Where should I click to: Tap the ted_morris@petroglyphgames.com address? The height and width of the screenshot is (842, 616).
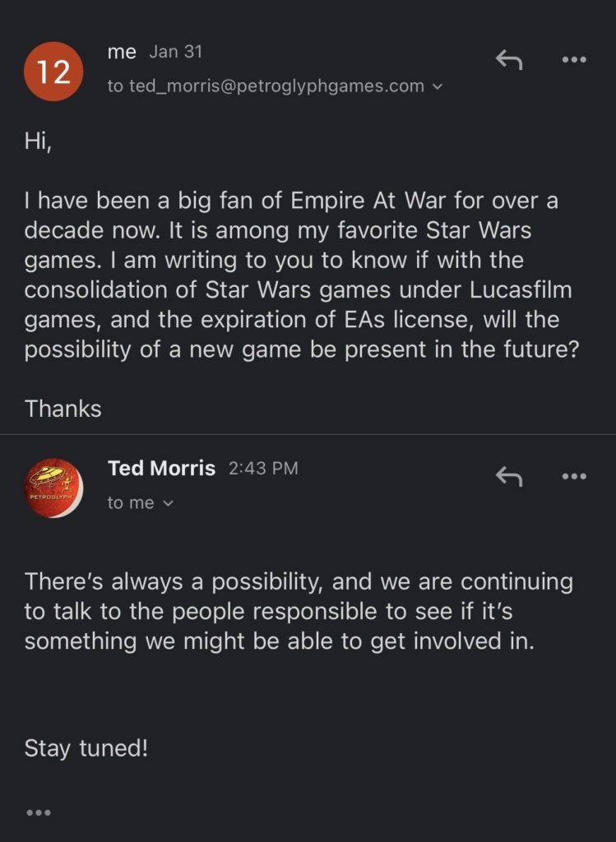[276, 86]
